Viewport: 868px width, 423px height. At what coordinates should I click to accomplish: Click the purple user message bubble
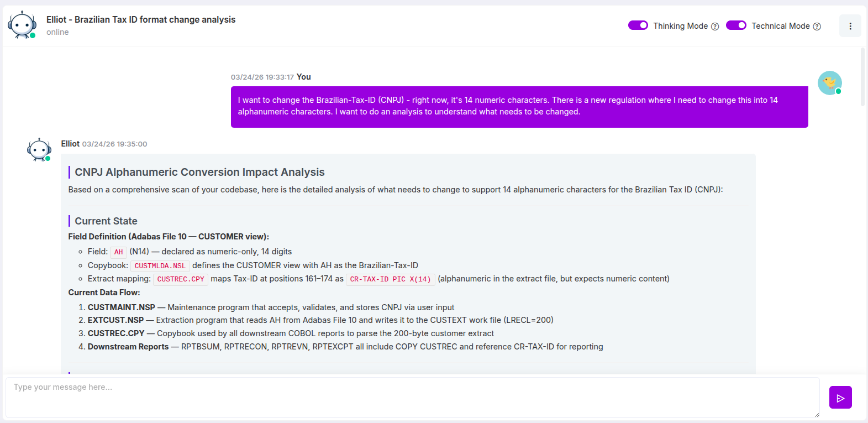coord(519,106)
